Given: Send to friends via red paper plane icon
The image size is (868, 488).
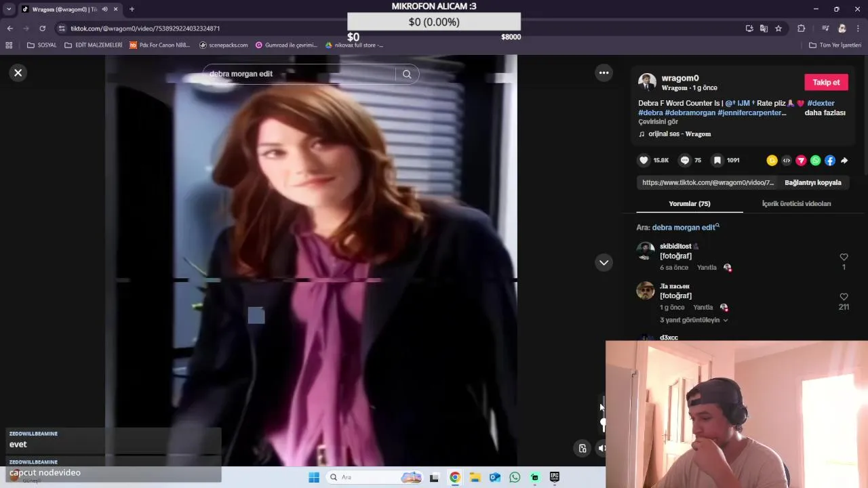Looking at the screenshot, I should (x=801, y=161).
